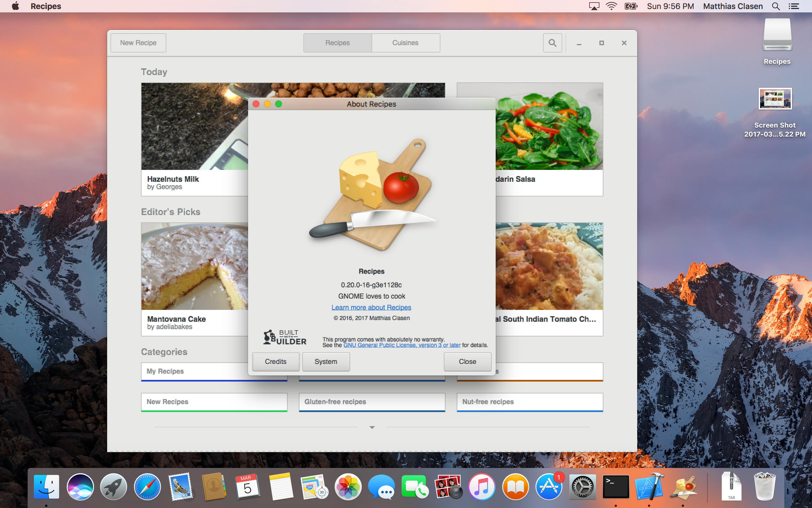Open Trash in the dock

tap(765, 487)
